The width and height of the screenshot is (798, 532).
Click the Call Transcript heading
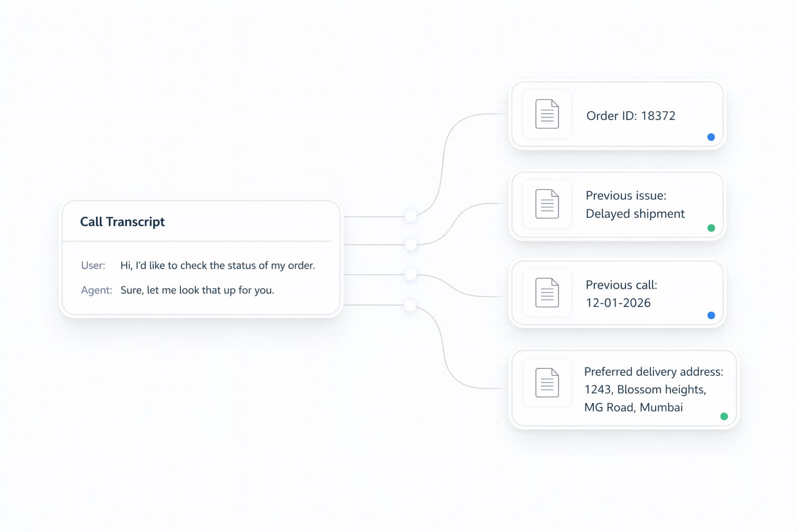(x=122, y=222)
